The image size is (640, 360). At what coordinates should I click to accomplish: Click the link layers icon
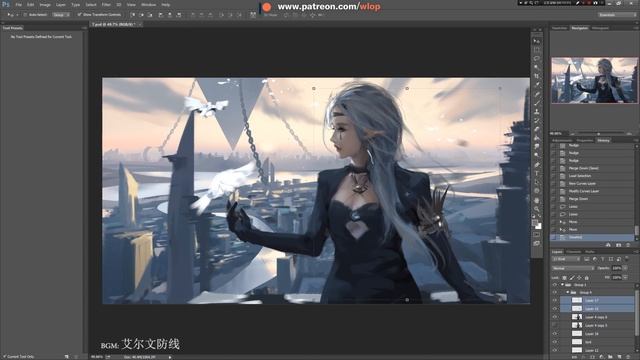point(575,357)
